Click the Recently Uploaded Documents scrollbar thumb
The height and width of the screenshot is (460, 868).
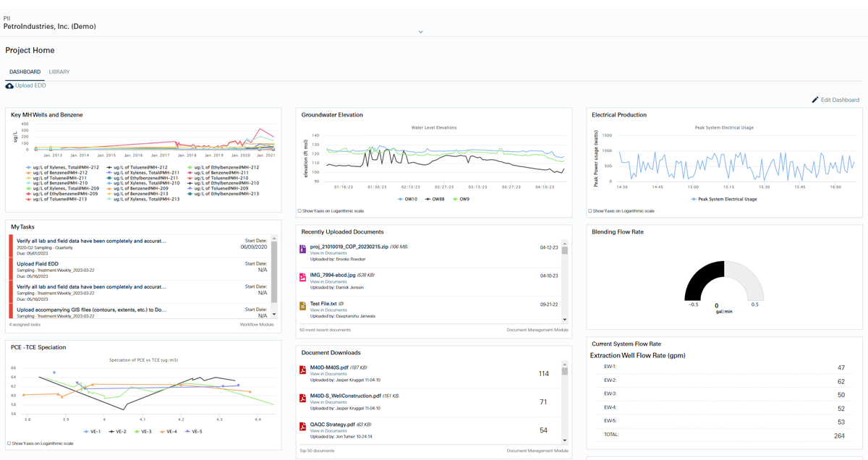click(x=565, y=250)
